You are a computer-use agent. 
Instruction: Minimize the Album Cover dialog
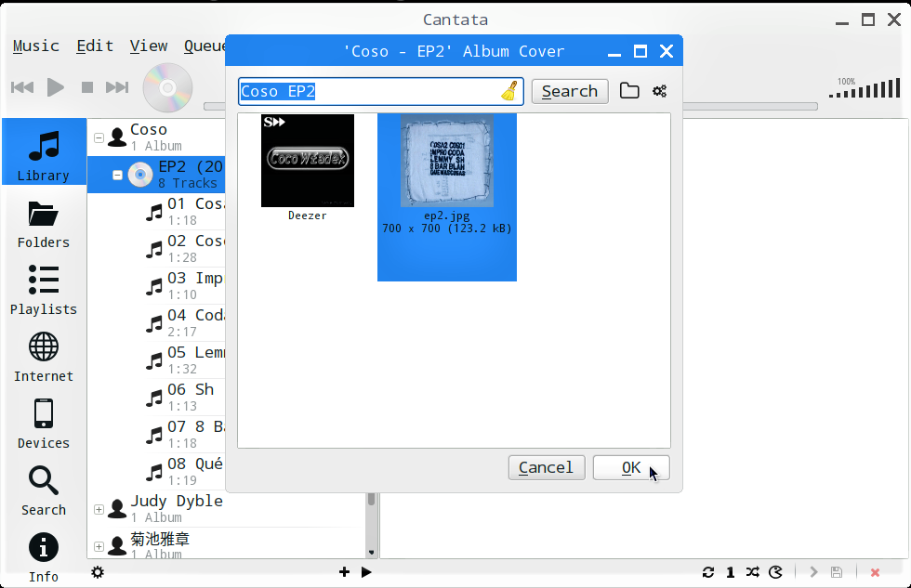(x=614, y=55)
